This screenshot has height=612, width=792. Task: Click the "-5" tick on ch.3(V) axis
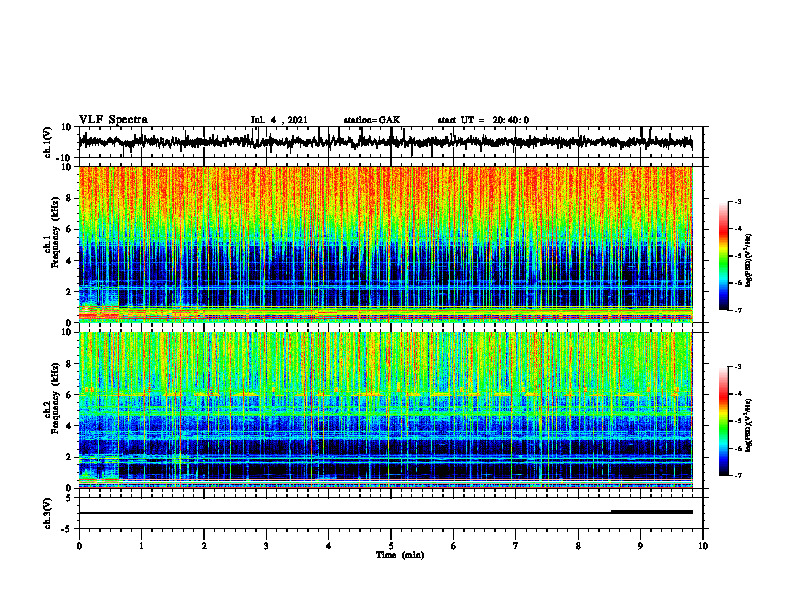pos(67,529)
